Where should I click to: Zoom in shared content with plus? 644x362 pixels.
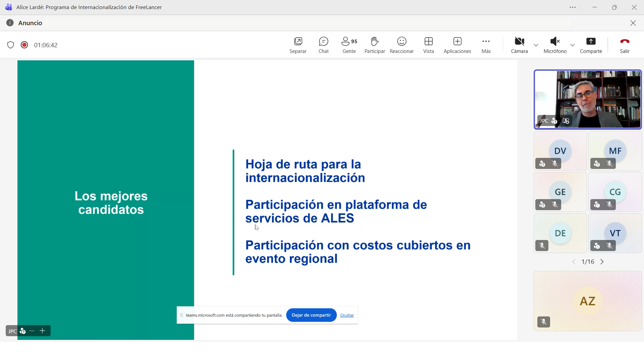(42, 331)
